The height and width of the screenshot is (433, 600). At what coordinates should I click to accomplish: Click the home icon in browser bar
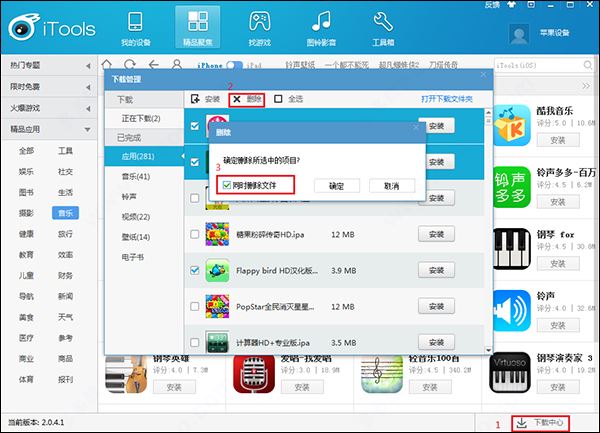(107, 64)
